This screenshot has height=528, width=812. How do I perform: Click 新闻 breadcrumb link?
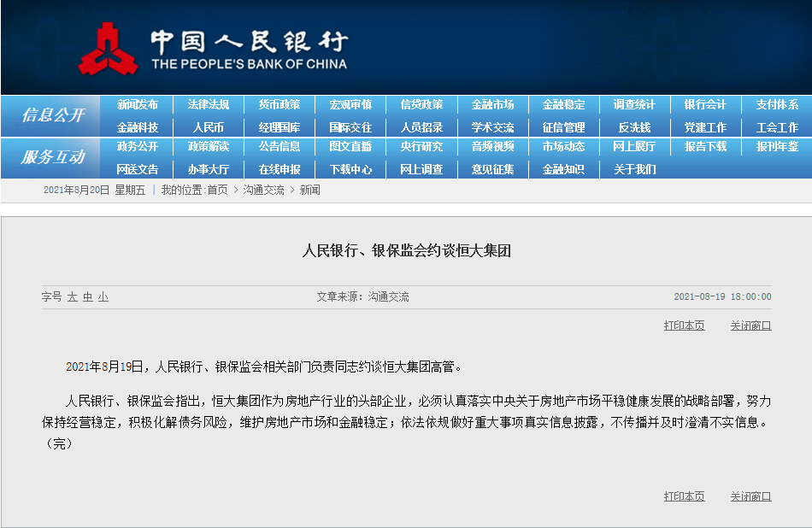pos(309,190)
